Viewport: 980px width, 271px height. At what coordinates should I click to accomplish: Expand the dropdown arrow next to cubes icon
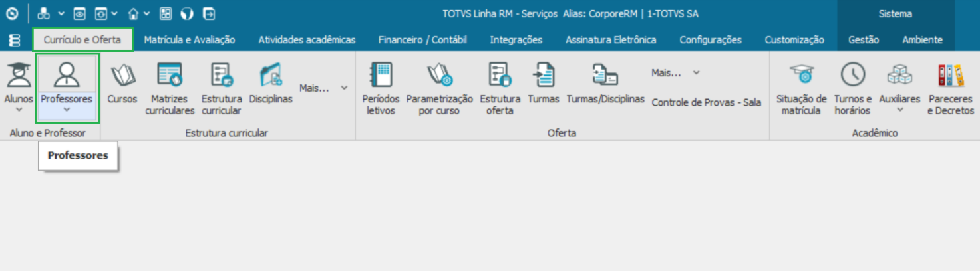tap(61, 13)
